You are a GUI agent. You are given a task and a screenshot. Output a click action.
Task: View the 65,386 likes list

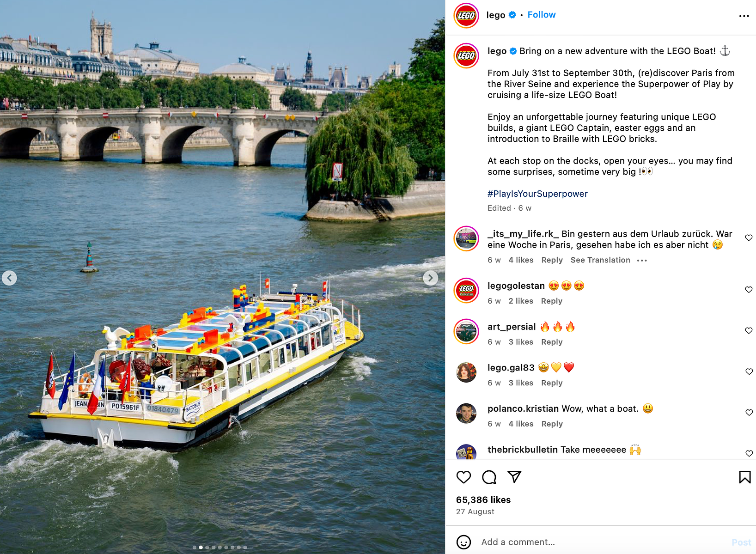[483, 500]
